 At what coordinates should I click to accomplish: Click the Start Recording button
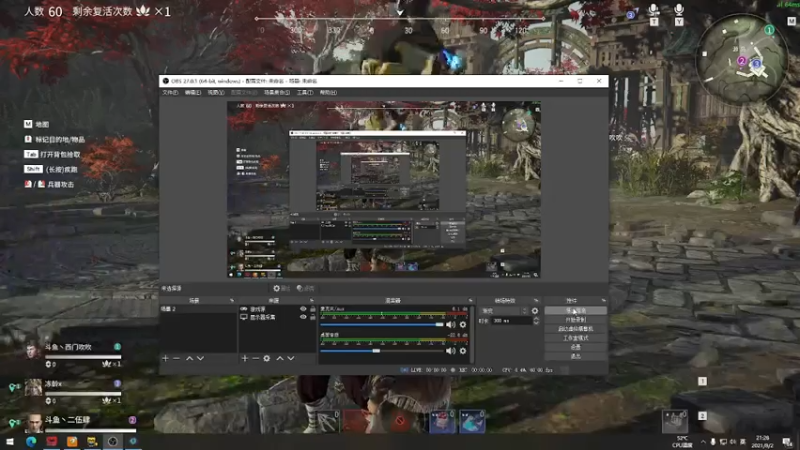tap(576, 320)
